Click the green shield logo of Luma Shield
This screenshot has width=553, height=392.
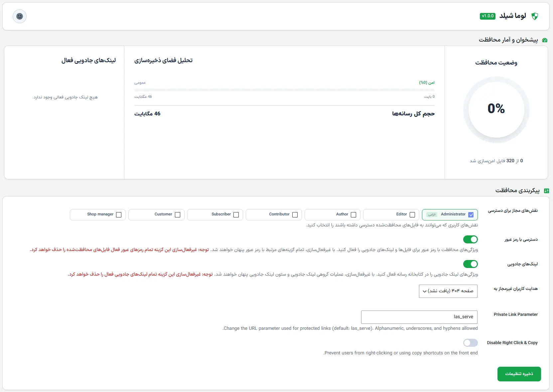click(535, 16)
